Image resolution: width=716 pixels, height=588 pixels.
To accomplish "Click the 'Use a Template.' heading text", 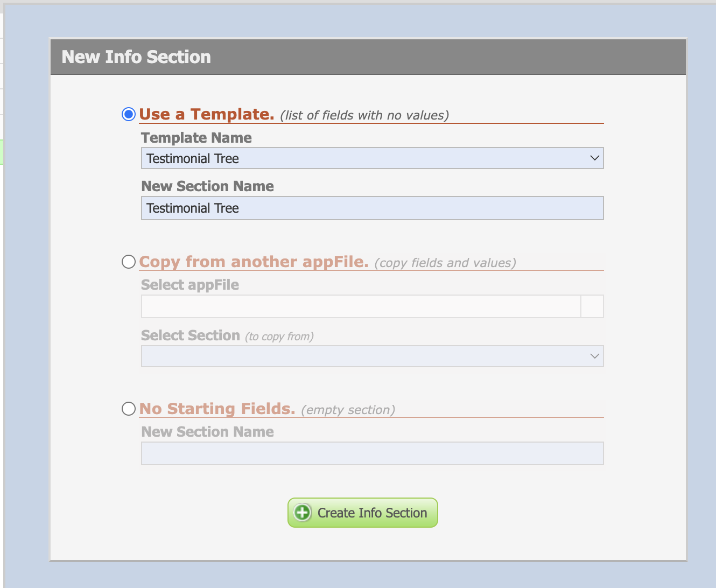I will (x=207, y=114).
